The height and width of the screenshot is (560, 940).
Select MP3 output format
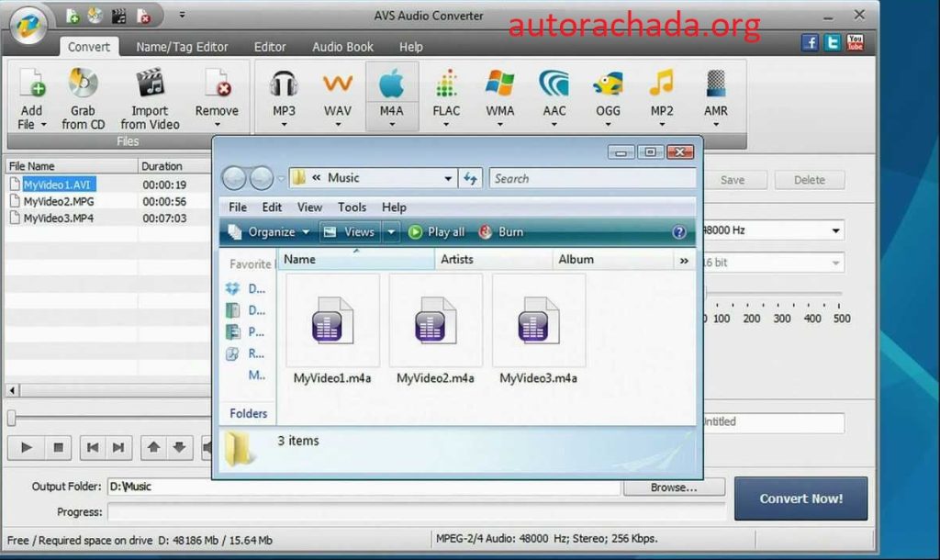click(x=284, y=95)
